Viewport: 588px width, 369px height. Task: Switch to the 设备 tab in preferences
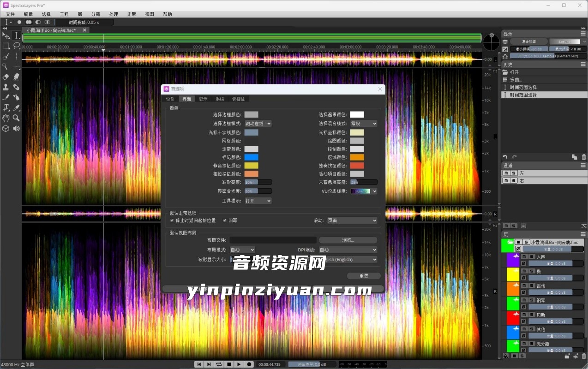170,99
